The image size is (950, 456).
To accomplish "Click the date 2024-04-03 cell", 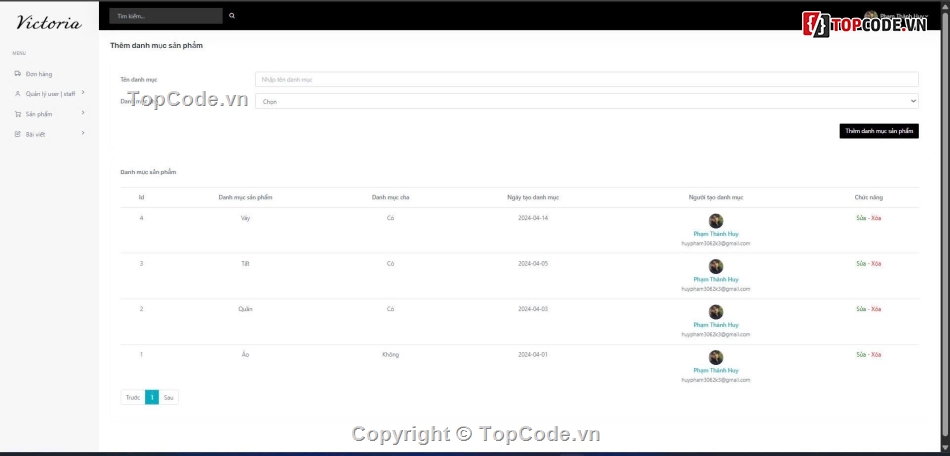I will pos(533,309).
